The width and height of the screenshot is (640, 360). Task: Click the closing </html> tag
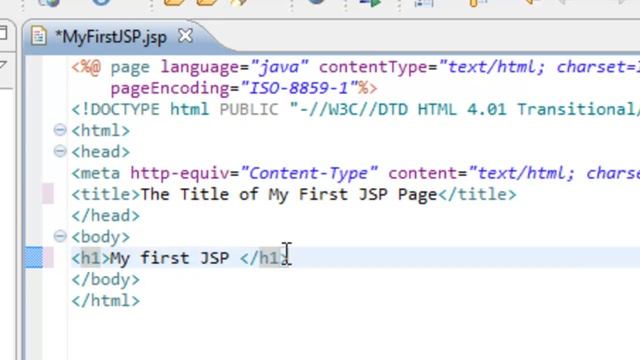click(x=106, y=300)
